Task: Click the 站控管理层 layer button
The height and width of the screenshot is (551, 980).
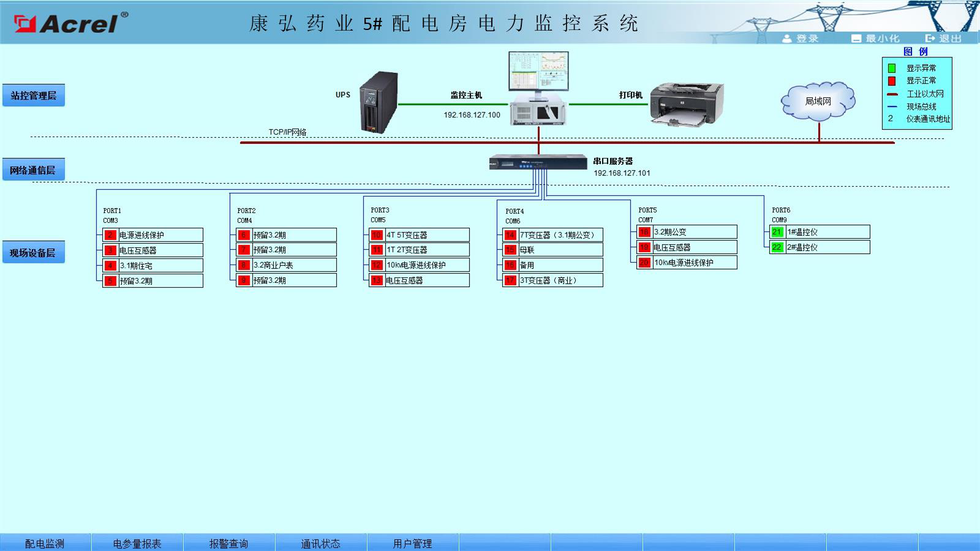Action: pyautogui.click(x=34, y=96)
